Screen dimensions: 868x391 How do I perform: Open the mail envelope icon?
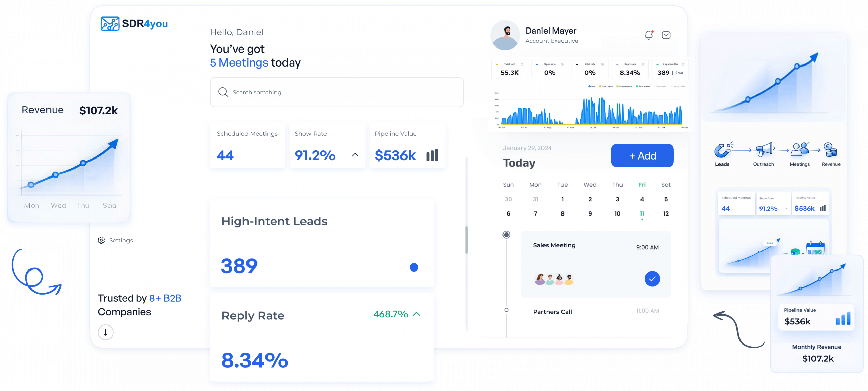click(666, 35)
